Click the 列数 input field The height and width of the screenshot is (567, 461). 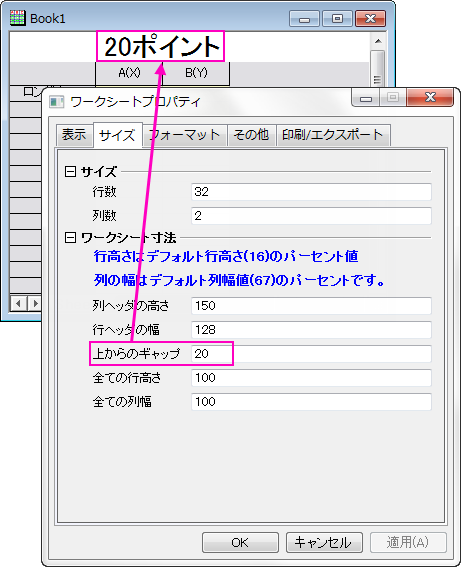(311, 216)
